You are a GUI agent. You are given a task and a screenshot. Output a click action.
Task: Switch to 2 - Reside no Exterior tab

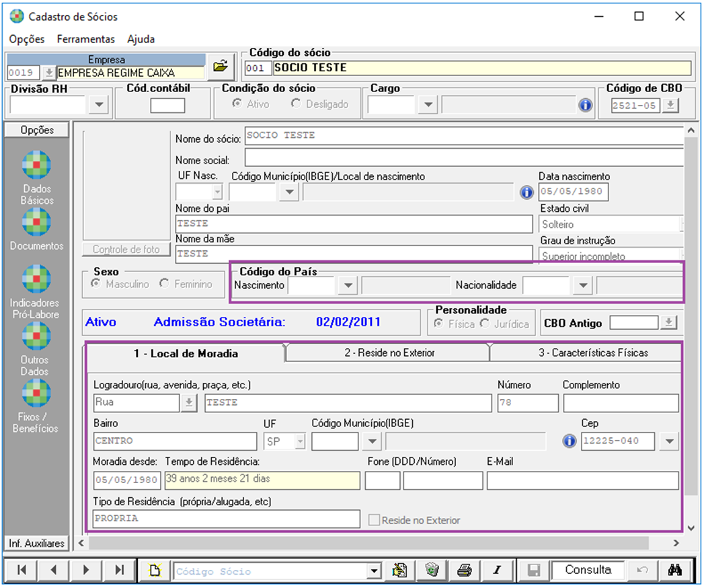(x=389, y=353)
